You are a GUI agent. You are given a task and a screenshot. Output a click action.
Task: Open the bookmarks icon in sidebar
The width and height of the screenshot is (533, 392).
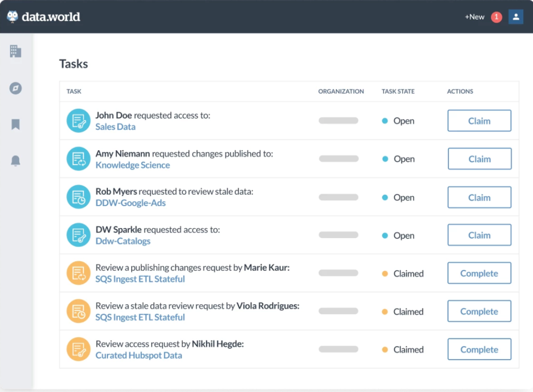(x=15, y=124)
